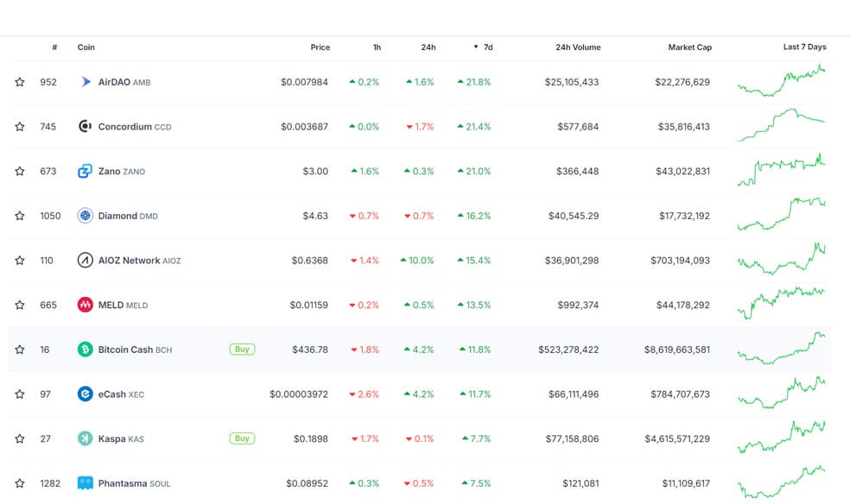This screenshot has width=850, height=504.
Task: Click Buy button for Kaspa
Action: (243, 438)
